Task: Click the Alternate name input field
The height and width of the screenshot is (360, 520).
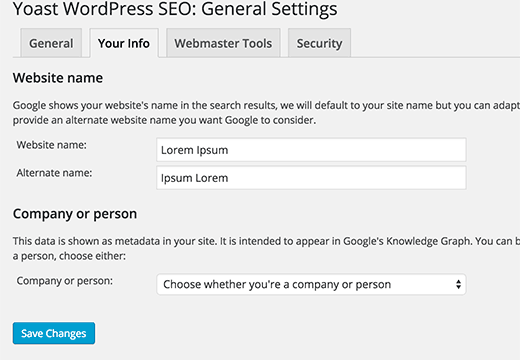Action: point(311,178)
